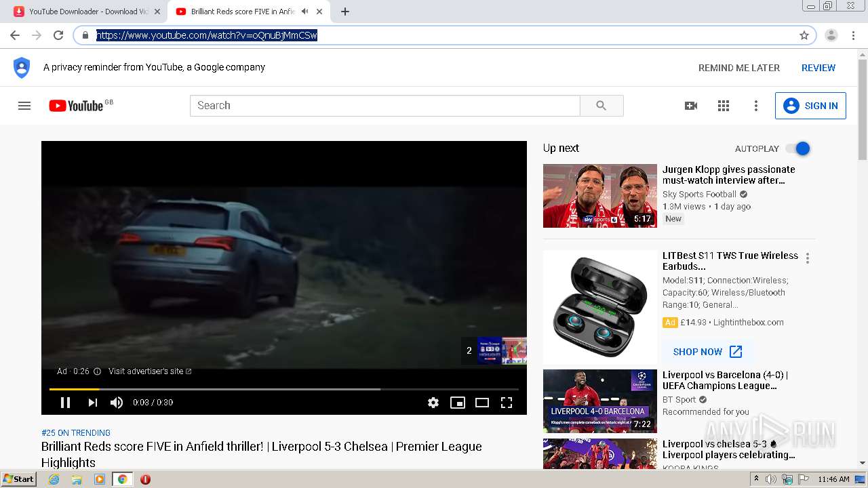
Task: Click the privacy reminder shield icon
Action: pos(22,68)
